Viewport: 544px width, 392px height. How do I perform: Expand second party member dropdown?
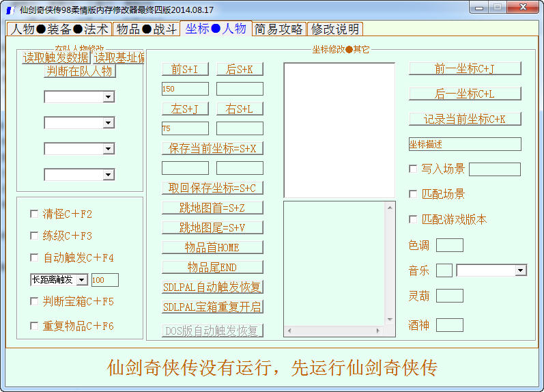click(x=109, y=122)
